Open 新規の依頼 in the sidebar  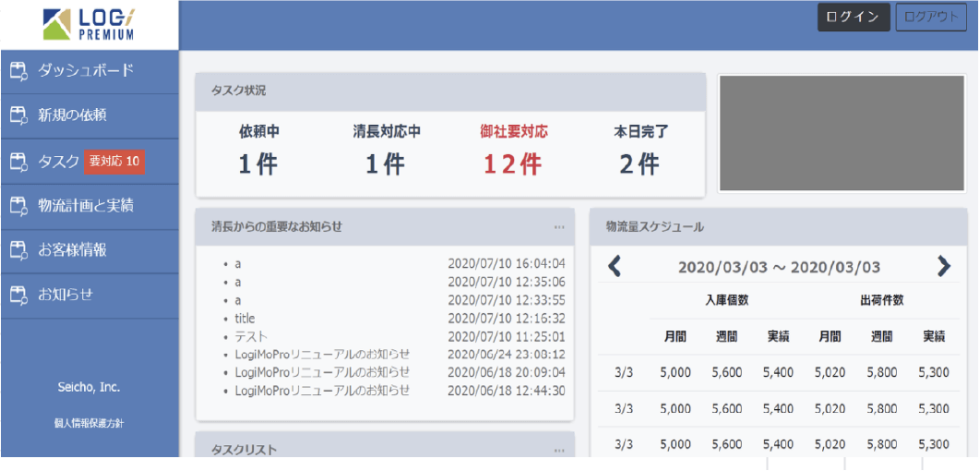point(90,115)
